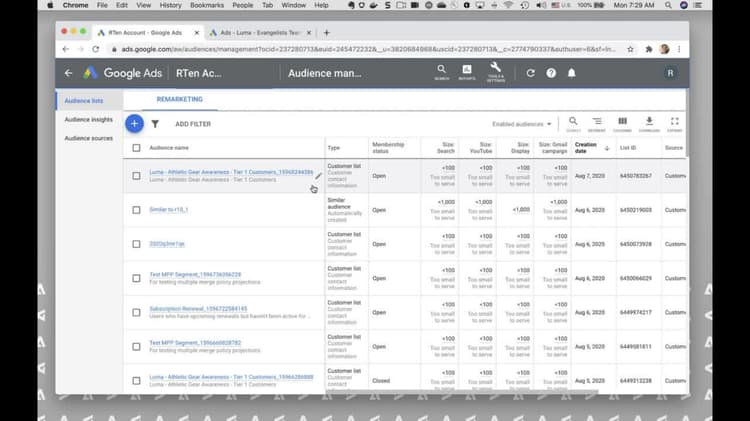Open the Similar to r10_1 audience link

(169, 210)
